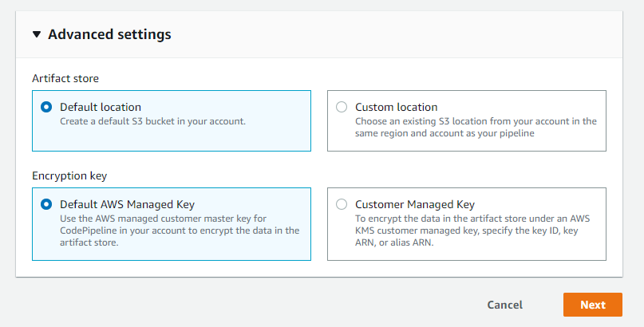The width and height of the screenshot is (644, 327).
Task: Collapse the Advanced settings disclosure triangle
Action: tap(37, 35)
